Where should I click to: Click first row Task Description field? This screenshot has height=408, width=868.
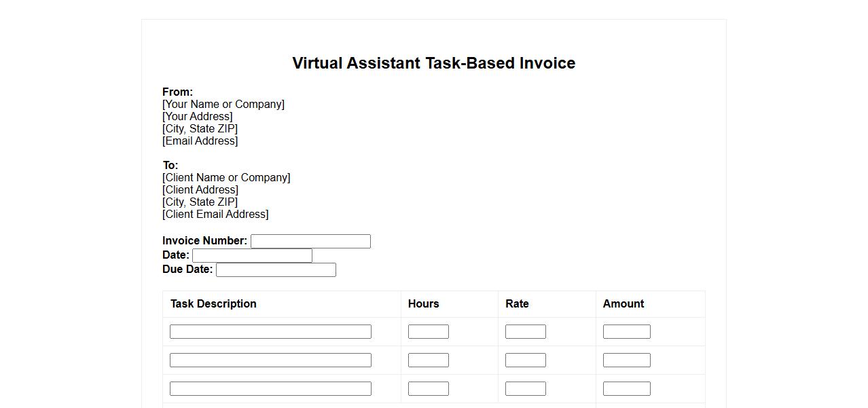(x=270, y=331)
